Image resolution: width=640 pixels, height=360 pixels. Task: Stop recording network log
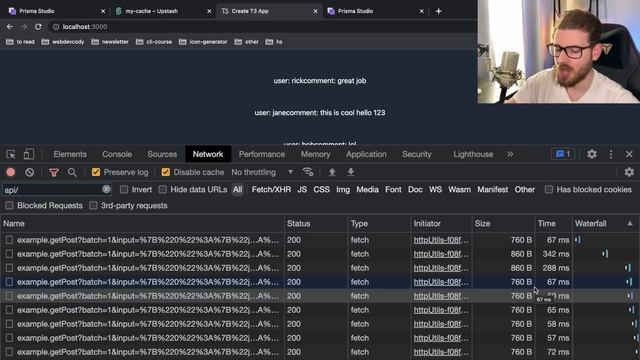(x=11, y=172)
